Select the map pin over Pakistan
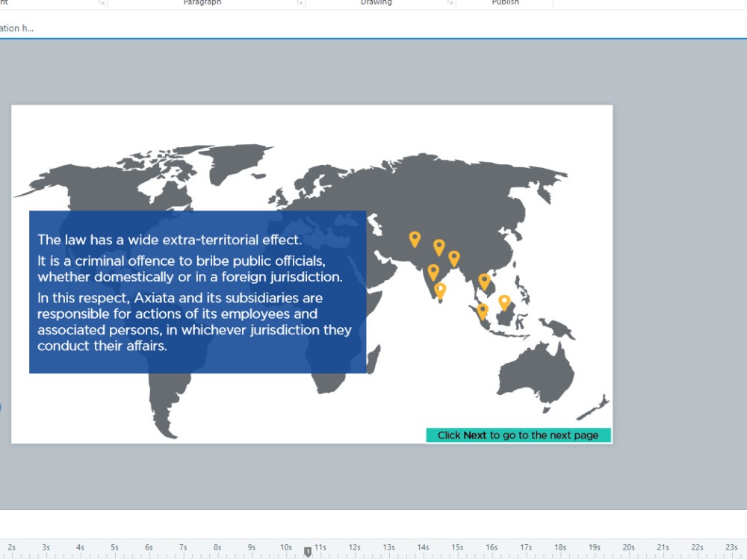747x560 pixels. [415, 239]
